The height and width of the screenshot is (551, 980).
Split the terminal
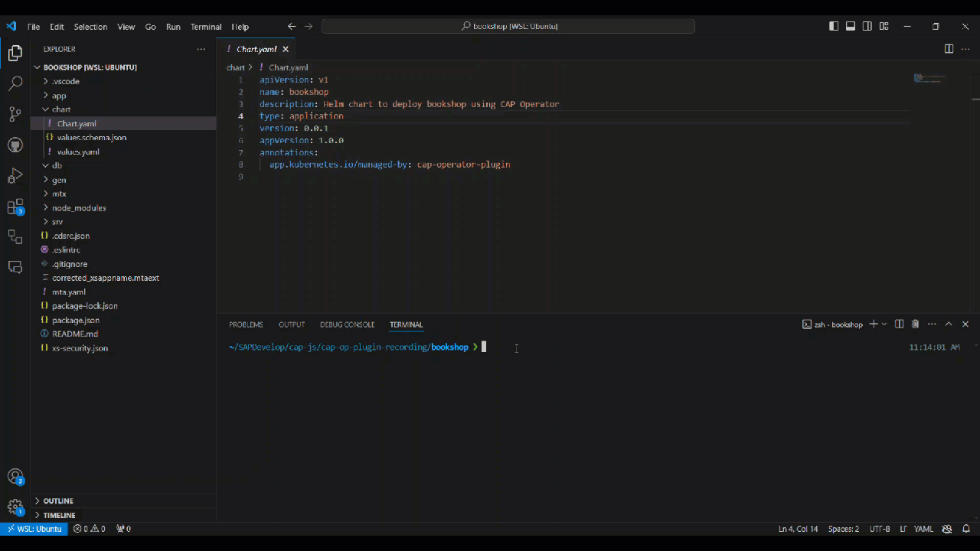[900, 324]
